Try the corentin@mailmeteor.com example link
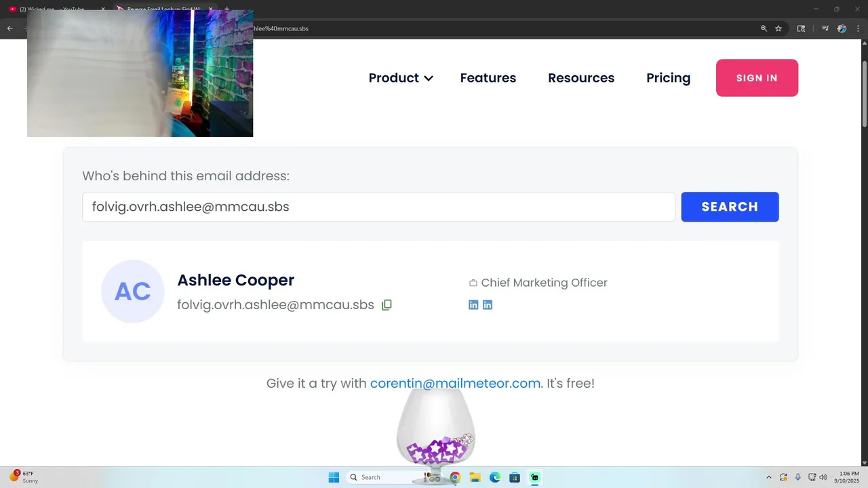This screenshot has height=488, width=868. (x=455, y=383)
